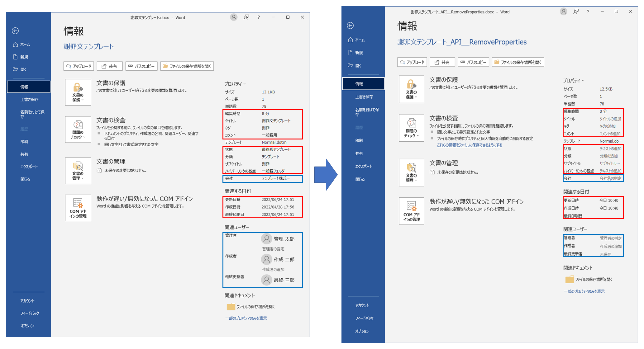644x349 pixels.
Task: Click アップロード button in the right window
Action: coord(412,62)
